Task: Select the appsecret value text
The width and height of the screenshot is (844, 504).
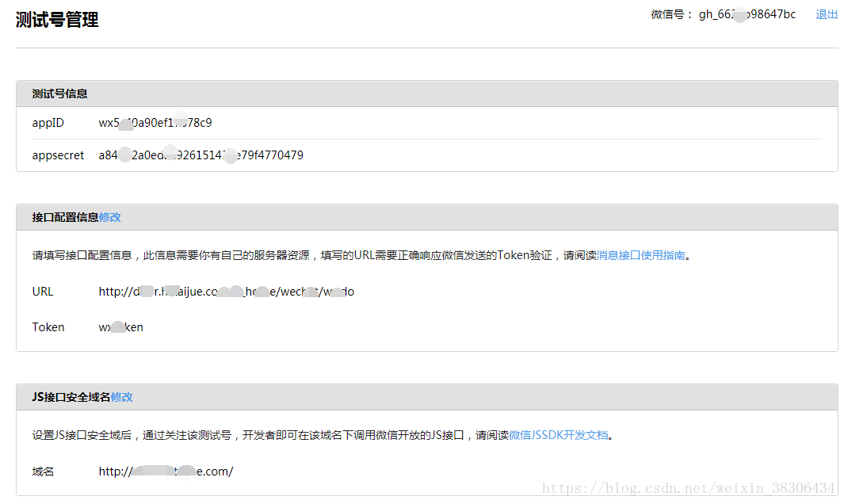Action: tap(200, 155)
